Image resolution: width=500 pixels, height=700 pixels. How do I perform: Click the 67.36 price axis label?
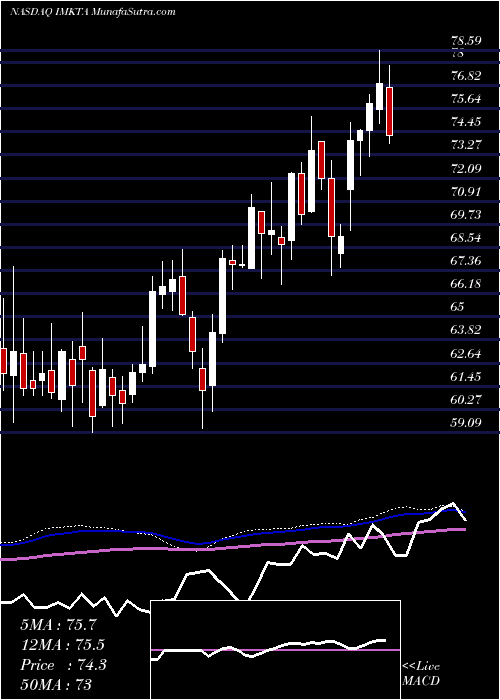click(x=466, y=260)
